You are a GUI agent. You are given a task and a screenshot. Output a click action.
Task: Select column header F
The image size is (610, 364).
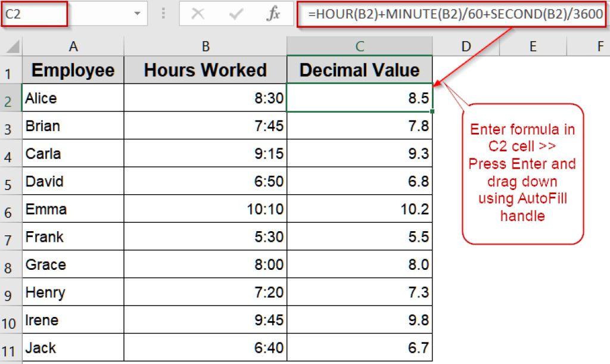coord(600,45)
